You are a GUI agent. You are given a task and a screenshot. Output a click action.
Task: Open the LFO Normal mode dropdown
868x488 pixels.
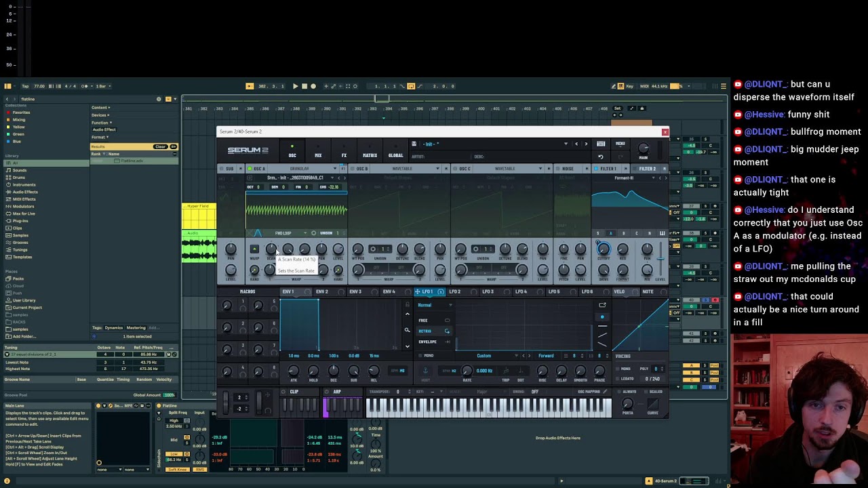point(435,305)
